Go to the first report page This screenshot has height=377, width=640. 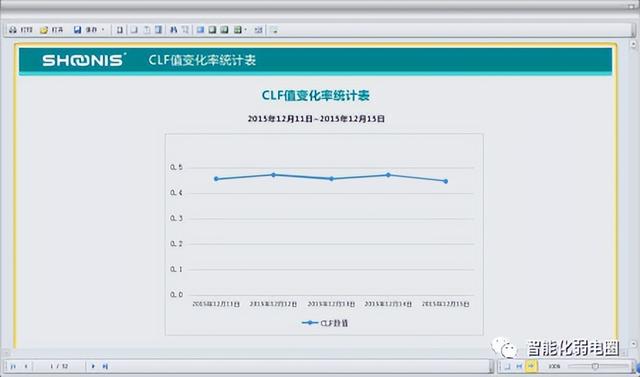(x=13, y=366)
